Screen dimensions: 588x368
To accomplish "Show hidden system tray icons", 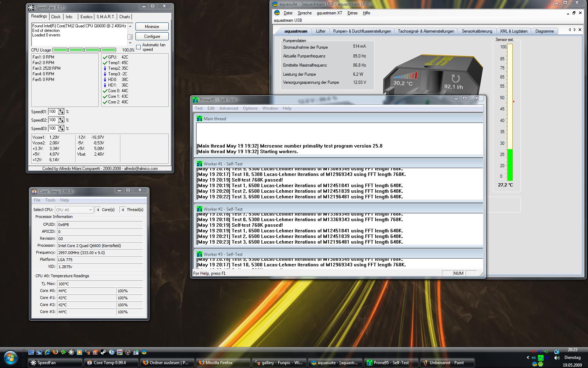I will 528,357.
